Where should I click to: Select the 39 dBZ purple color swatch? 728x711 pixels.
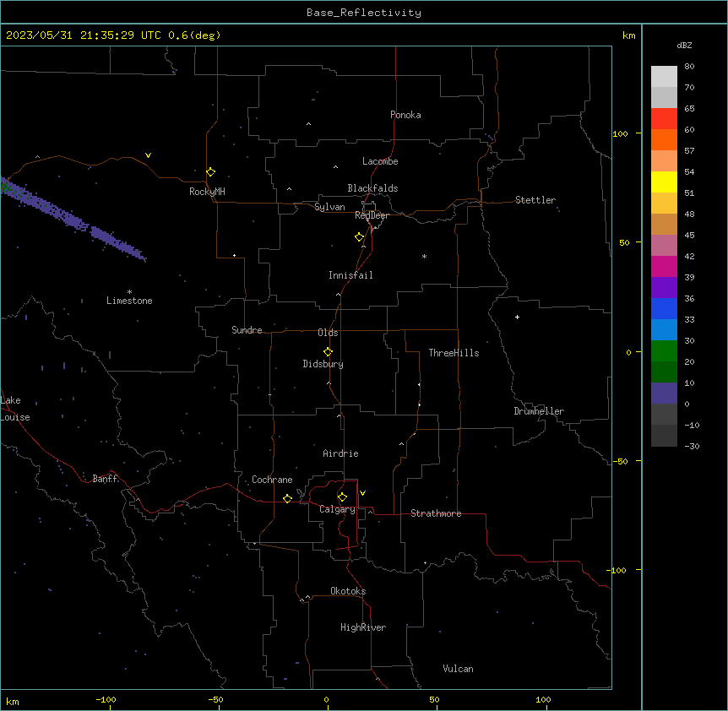(664, 287)
